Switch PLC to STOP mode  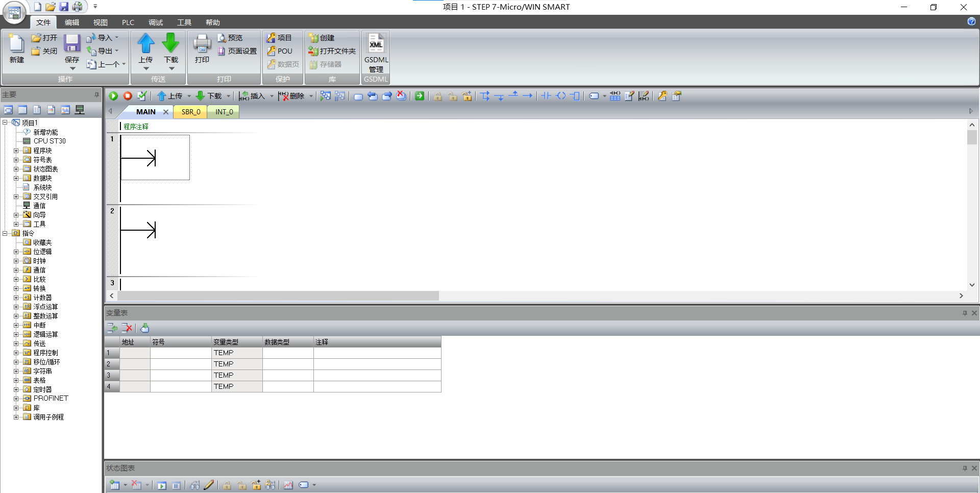[x=127, y=96]
